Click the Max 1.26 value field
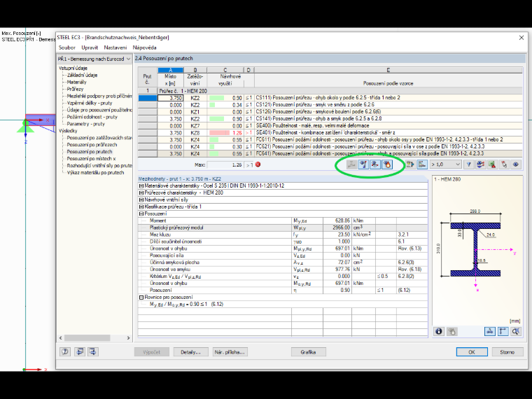This screenshot has height=399, width=532. 225,165
